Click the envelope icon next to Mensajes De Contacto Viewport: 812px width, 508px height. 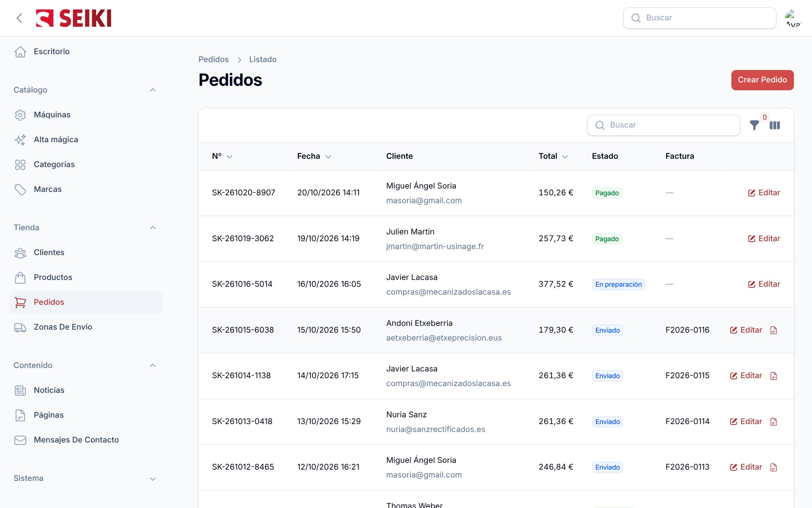click(x=20, y=440)
